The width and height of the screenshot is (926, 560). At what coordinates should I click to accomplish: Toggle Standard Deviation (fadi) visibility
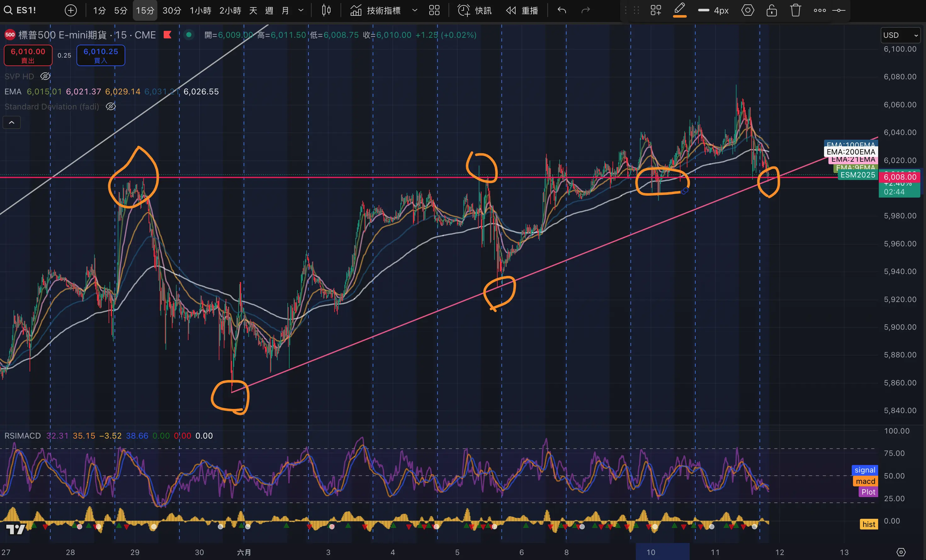[110, 107]
